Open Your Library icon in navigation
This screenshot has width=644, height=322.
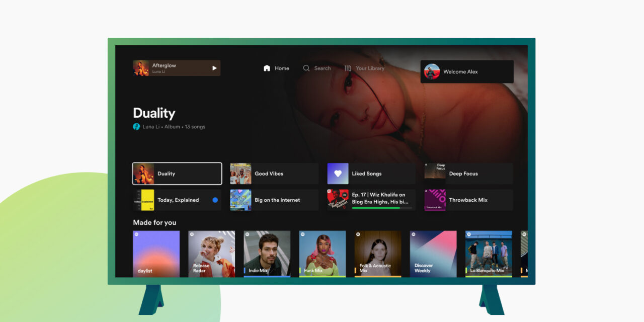click(348, 68)
